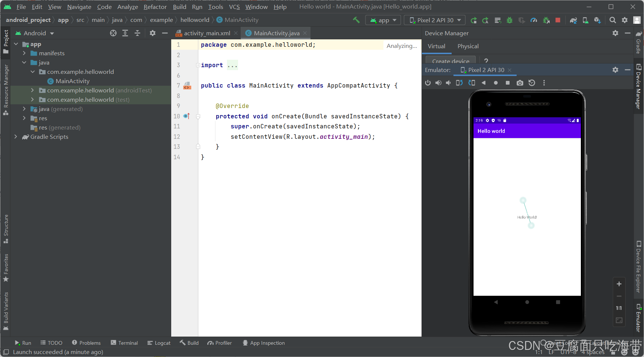
Task: Hide the Device Manager panel
Action: (628, 33)
